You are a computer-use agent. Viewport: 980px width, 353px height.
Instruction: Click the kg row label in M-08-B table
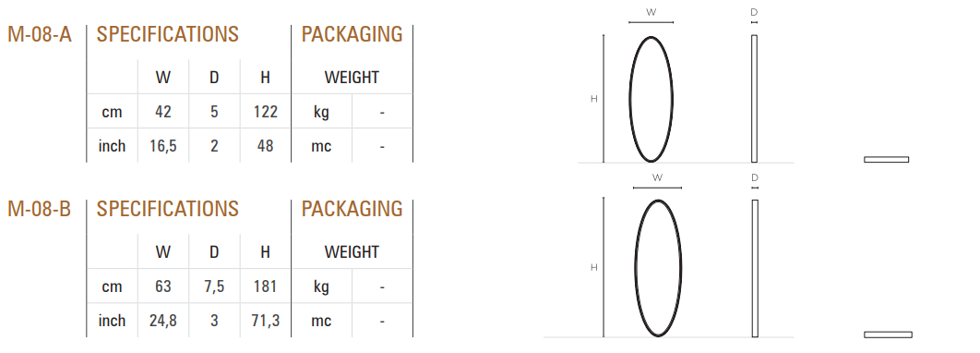click(x=321, y=286)
